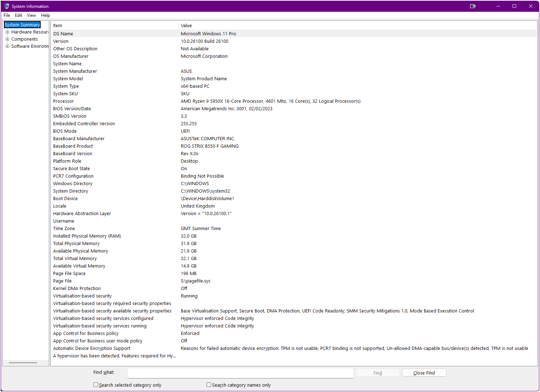The image size is (540, 392).
Task: Select the 'OS Name' row
Action: 294,34
